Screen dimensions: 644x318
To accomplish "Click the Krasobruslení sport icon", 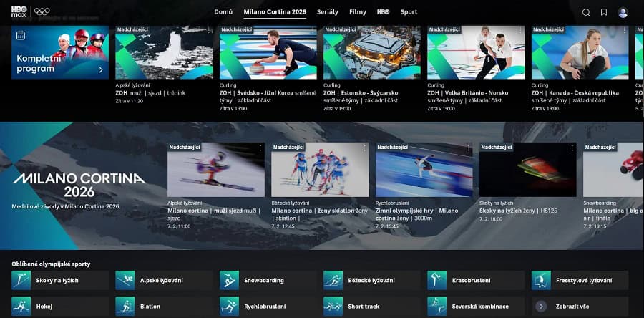I will click(437, 280).
